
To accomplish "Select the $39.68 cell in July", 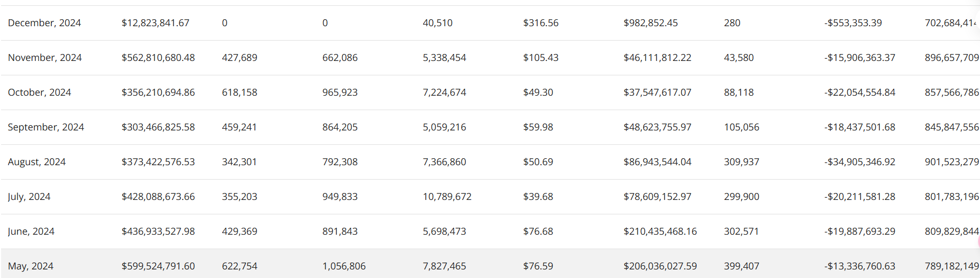I will (x=538, y=197).
